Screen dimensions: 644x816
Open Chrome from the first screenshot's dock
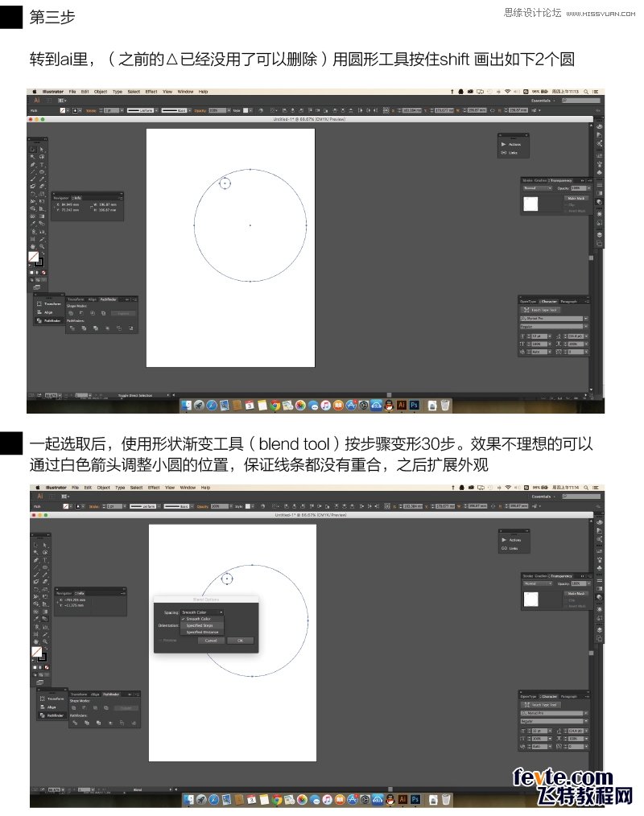[275, 405]
